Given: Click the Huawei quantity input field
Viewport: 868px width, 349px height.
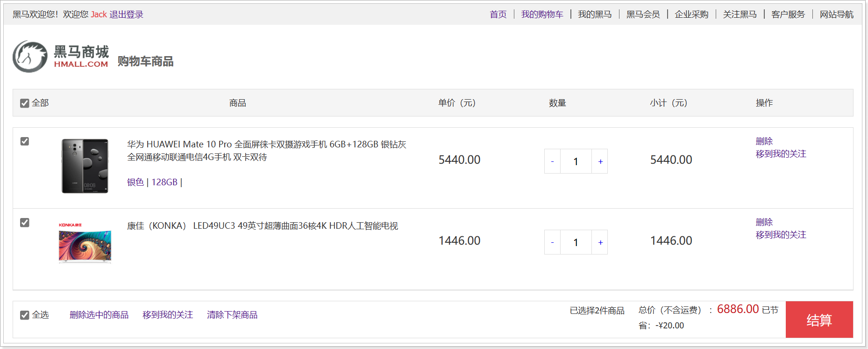Looking at the screenshot, I should click(x=576, y=161).
